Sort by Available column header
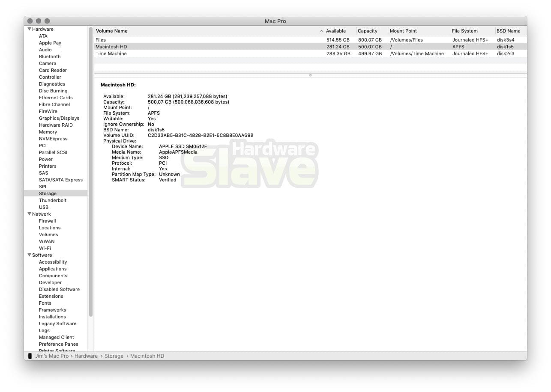This screenshot has height=392, width=551. (x=341, y=31)
